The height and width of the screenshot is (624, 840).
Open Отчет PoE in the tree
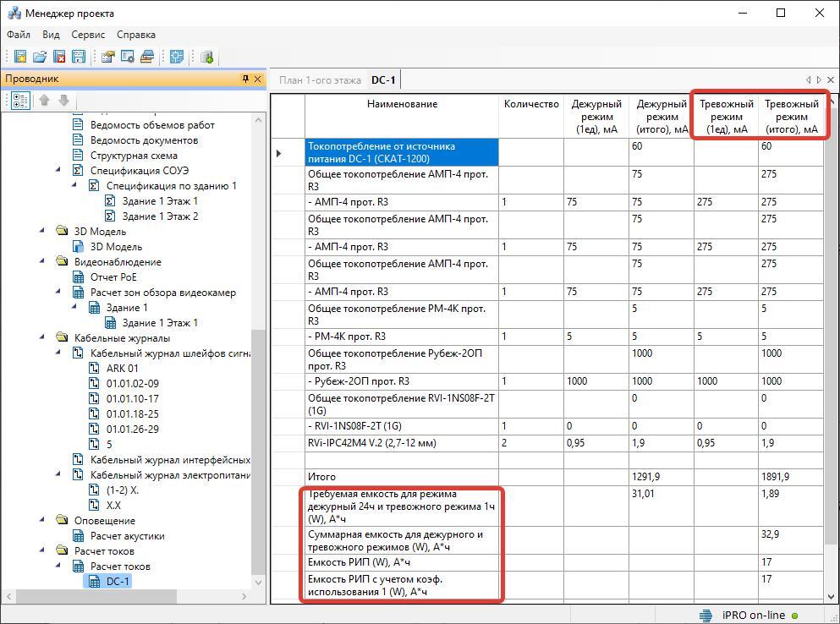[x=113, y=277]
